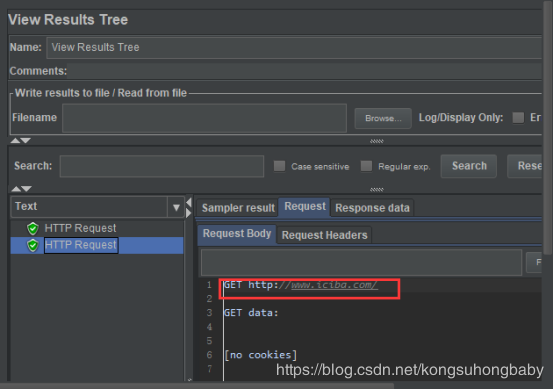Expand results tree with right split arrow
This screenshot has height=389, width=554.
coord(189,213)
